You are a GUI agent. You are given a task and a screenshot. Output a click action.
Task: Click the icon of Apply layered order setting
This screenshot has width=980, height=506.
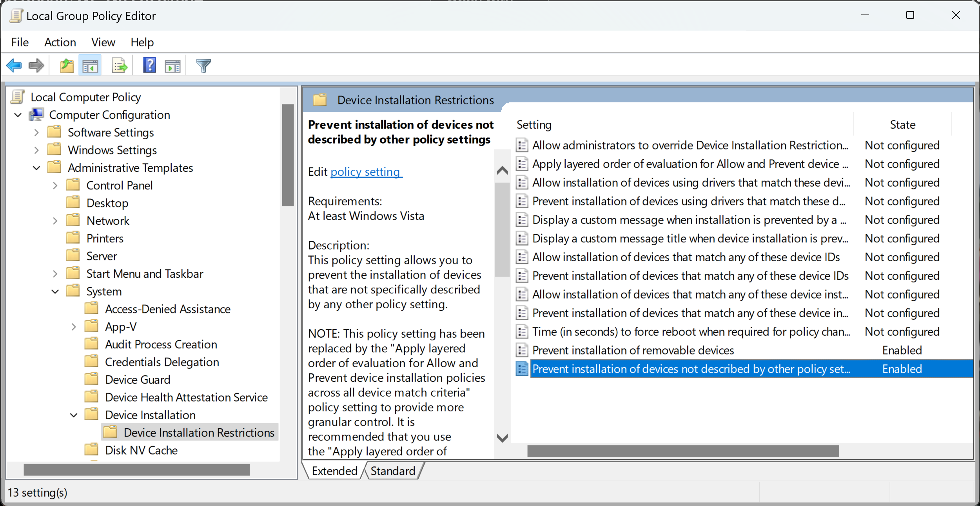tap(522, 164)
